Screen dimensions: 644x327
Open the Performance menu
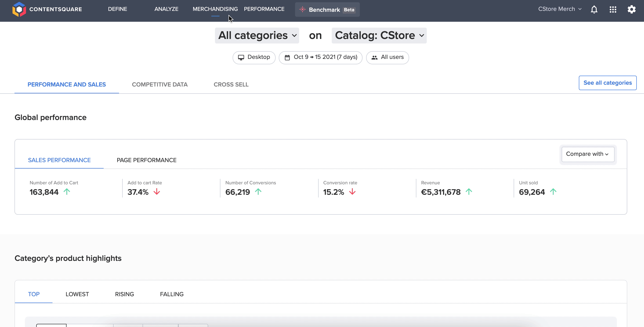[264, 9]
